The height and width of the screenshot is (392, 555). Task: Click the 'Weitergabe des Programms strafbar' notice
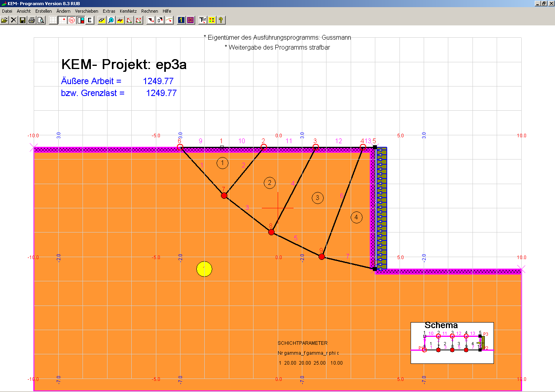point(277,47)
